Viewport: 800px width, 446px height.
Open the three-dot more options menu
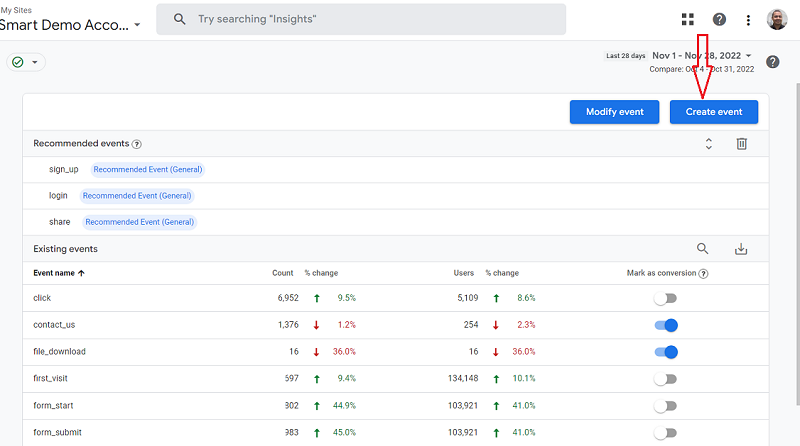(748, 20)
